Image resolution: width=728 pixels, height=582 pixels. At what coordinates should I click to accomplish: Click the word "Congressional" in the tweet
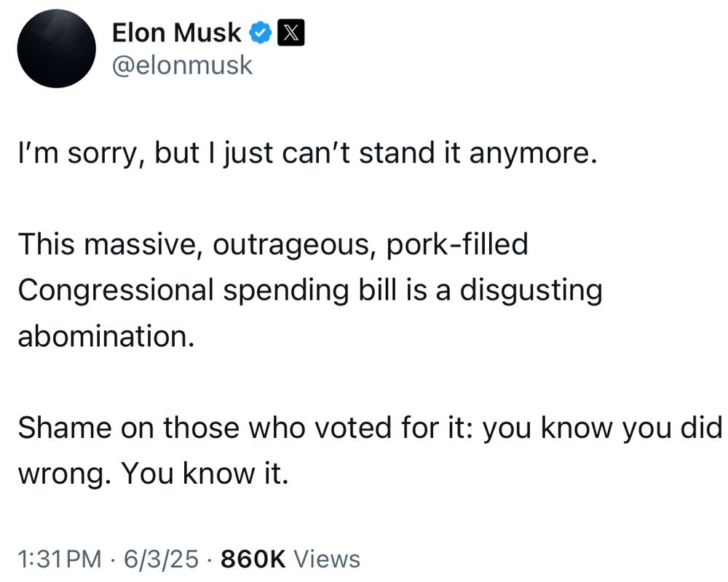click(x=116, y=290)
